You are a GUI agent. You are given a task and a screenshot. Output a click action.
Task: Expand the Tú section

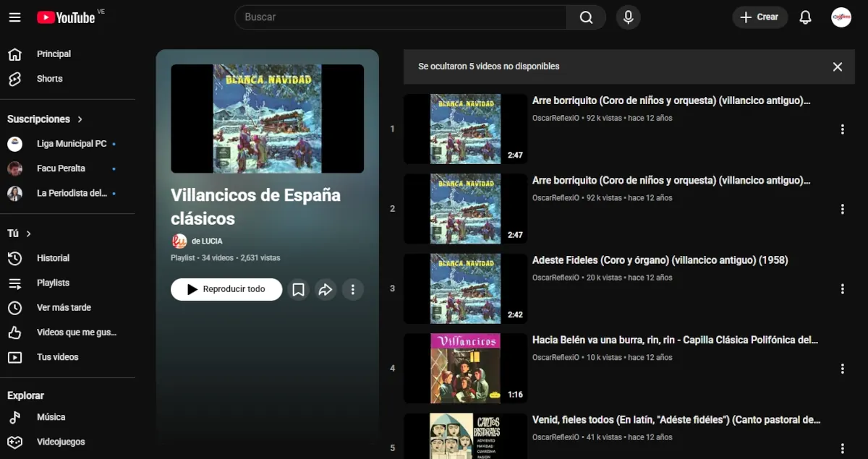point(20,233)
